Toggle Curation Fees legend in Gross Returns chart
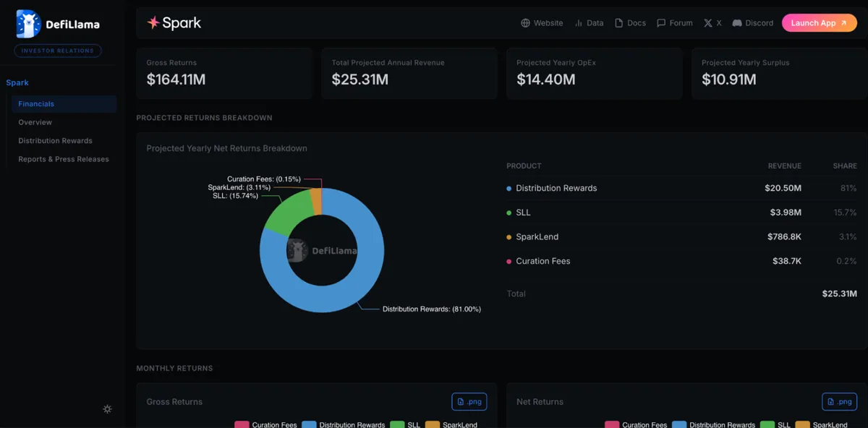The image size is (868, 428). click(x=265, y=424)
